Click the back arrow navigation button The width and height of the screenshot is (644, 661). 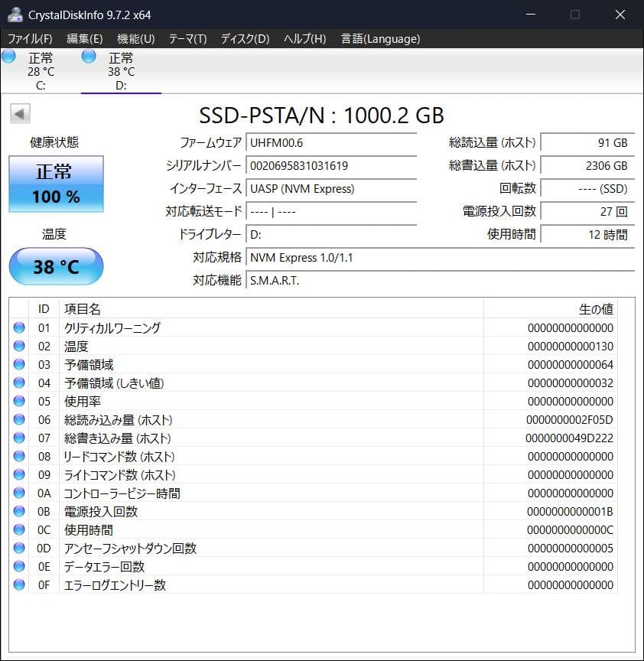coord(18,113)
